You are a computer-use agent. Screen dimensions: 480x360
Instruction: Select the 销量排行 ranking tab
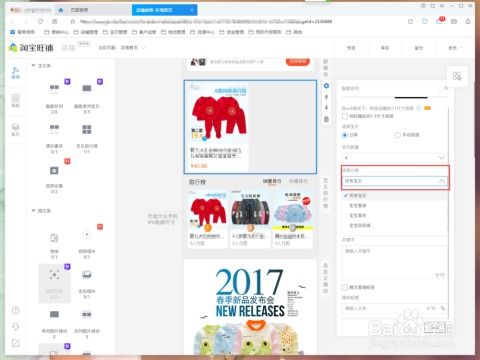click(x=272, y=181)
